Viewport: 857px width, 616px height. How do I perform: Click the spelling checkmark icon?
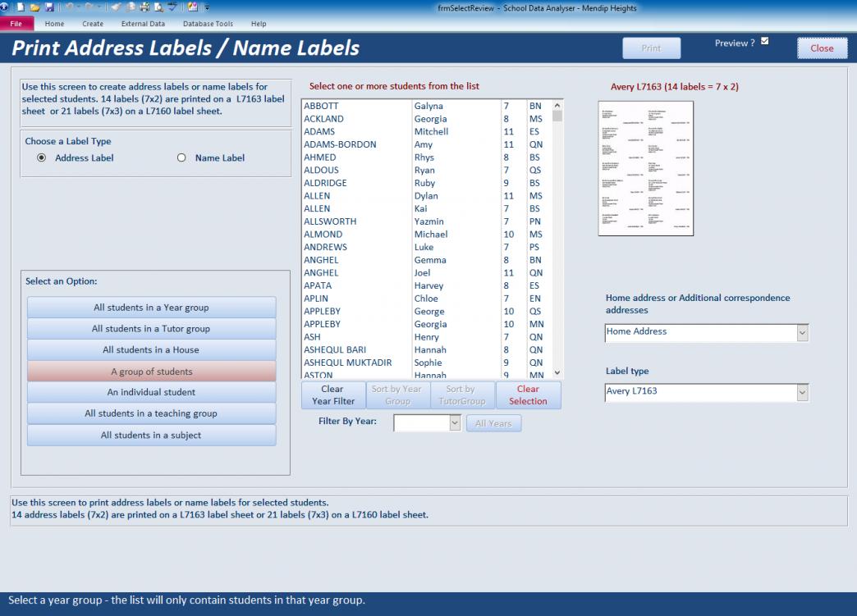click(172, 7)
